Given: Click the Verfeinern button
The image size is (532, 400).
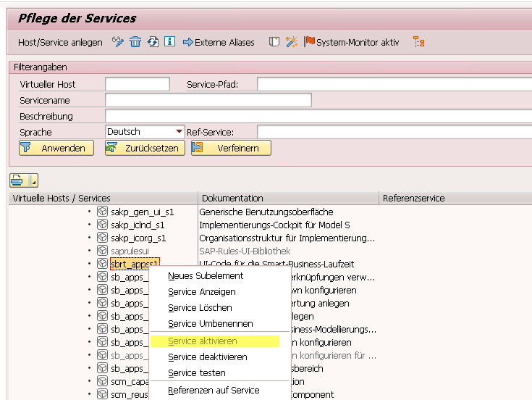Looking at the screenshot, I should [x=231, y=148].
